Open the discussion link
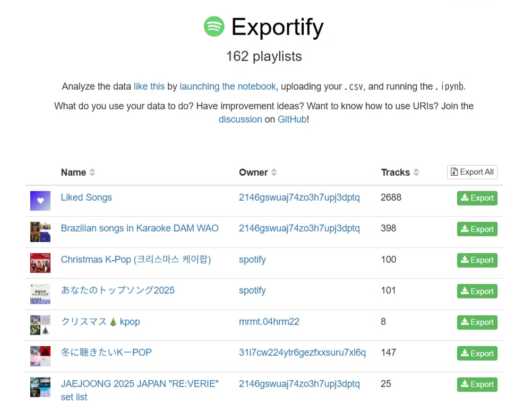This screenshot has width=532, height=402. [x=240, y=119]
